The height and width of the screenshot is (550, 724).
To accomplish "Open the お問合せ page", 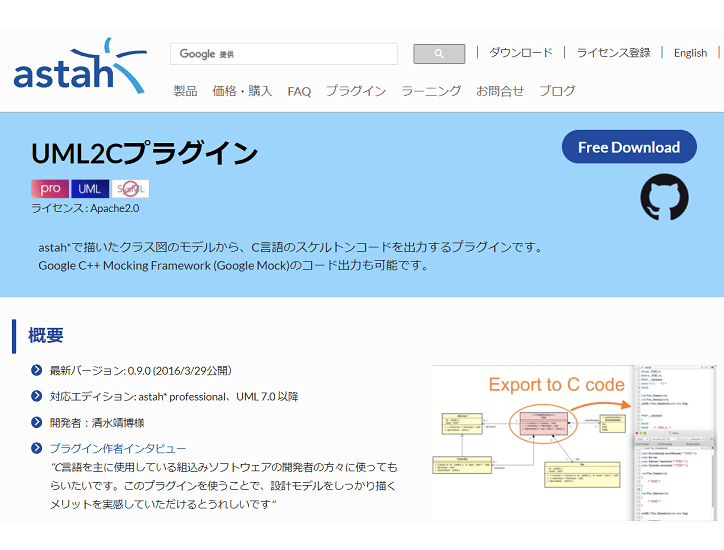I will coord(500,91).
